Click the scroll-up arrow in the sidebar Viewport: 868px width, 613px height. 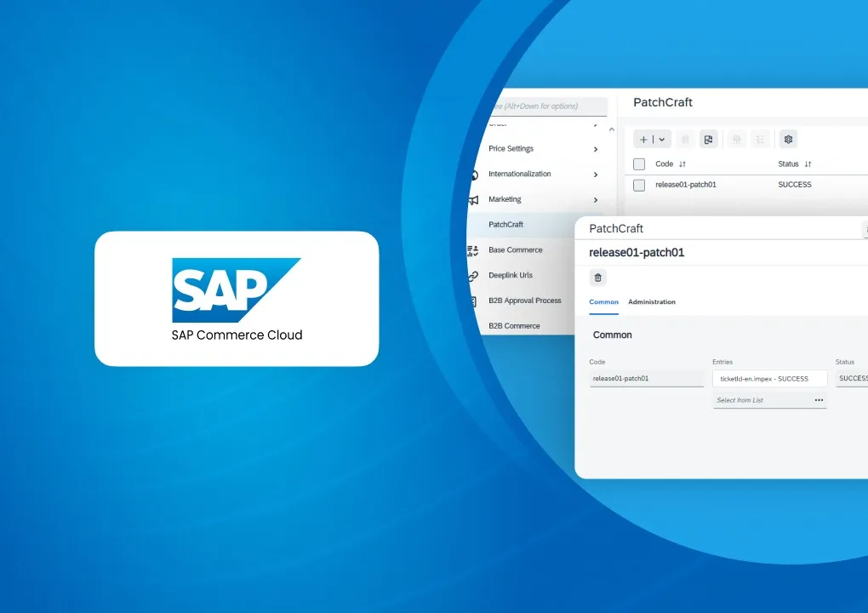pyautogui.click(x=611, y=127)
